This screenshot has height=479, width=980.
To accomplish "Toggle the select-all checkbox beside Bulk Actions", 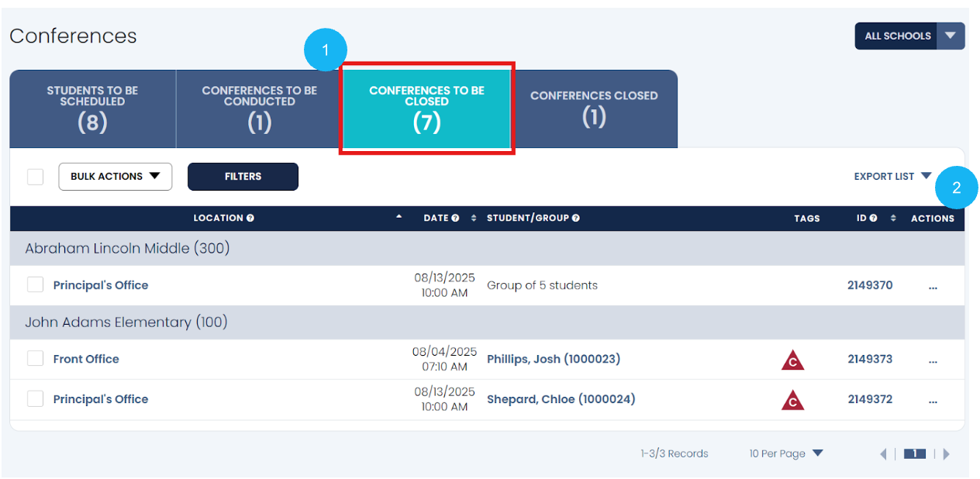I will [x=35, y=177].
